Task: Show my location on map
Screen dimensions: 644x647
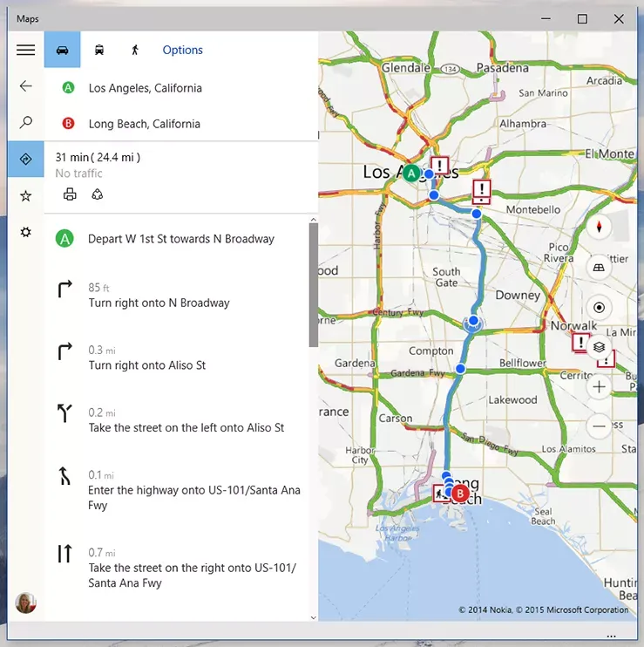Action: pos(599,308)
